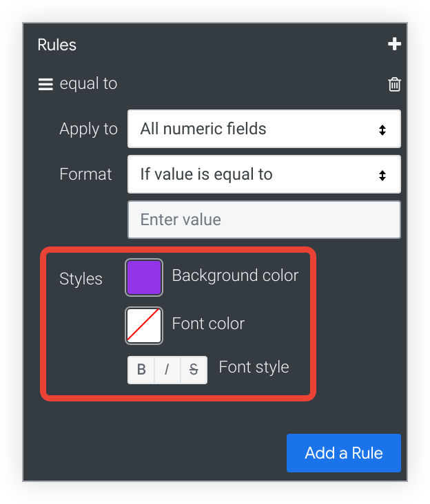Click the "Styles" section label

[81, 280]
